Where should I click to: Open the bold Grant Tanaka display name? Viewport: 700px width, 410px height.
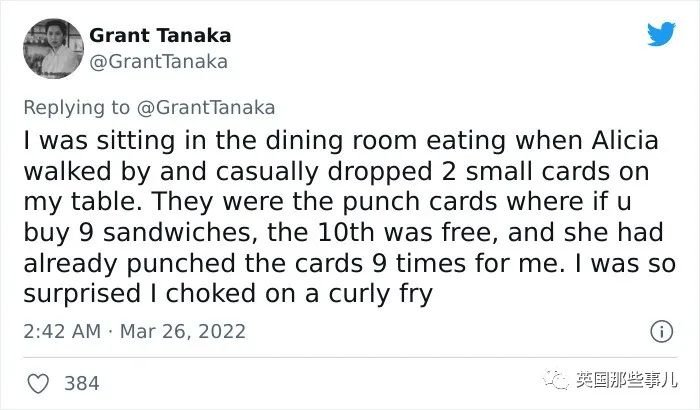tap(160, 35)
